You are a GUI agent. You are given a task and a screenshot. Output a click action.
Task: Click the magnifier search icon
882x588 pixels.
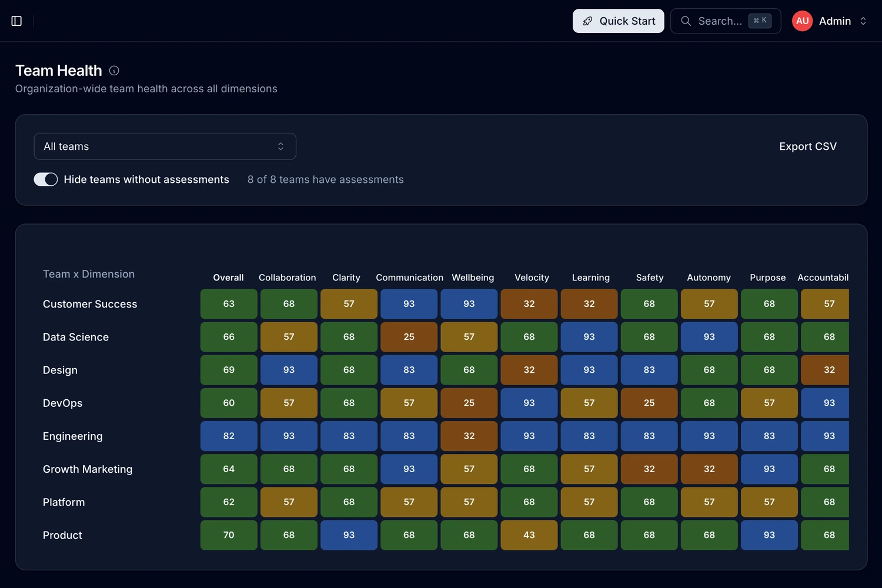(686, 21)
